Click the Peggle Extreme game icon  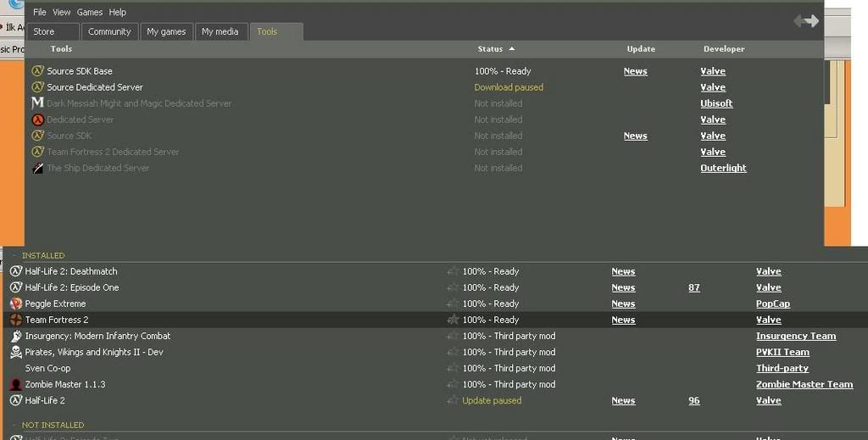coord(16,304)
